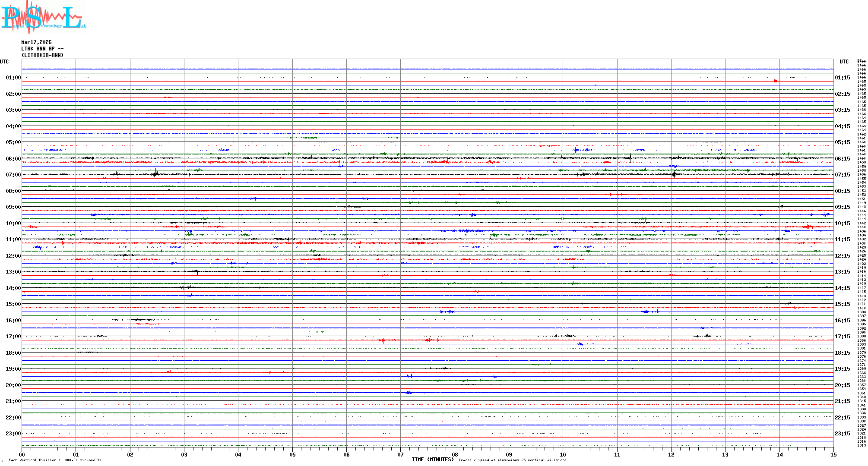
Task: Select the LTHK HNN HP station text
Action: pos(42,49)
